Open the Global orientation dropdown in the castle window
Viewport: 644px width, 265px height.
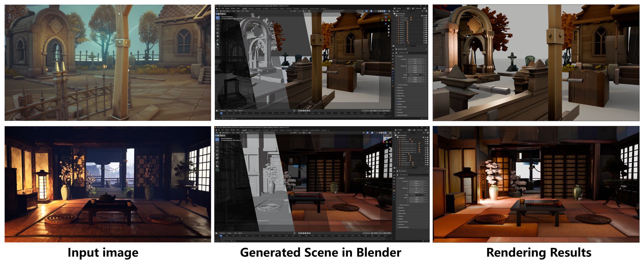[x=295, y=133]
